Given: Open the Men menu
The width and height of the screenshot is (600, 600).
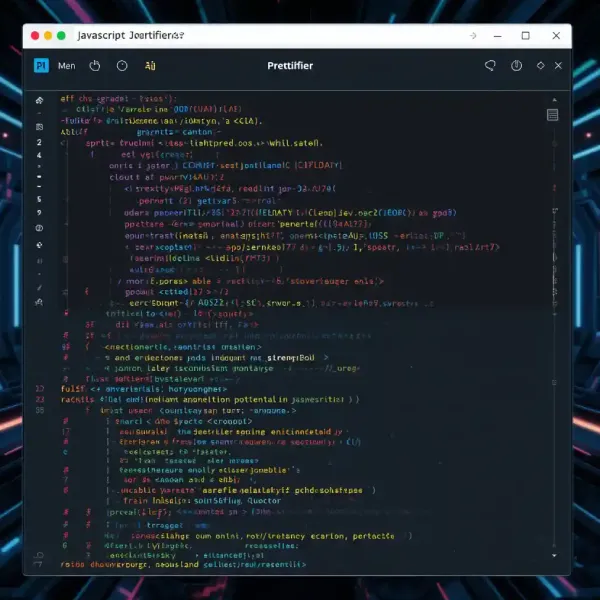Looking at the screenshot, I should click(x=67, y=66).
